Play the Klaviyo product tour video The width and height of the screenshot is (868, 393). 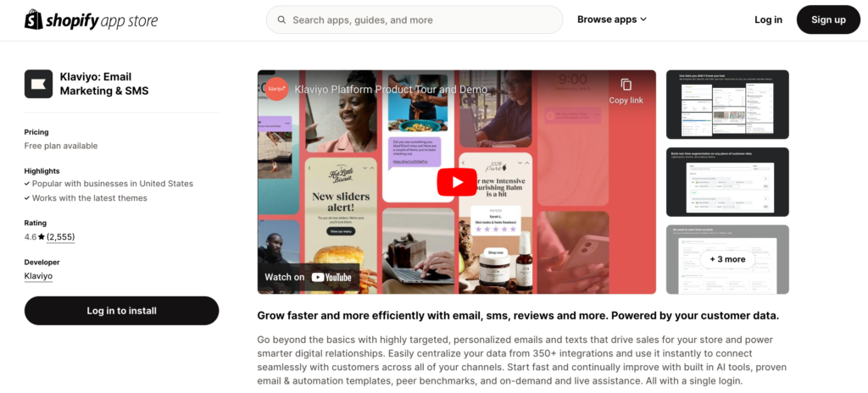[x=457, y=182]
